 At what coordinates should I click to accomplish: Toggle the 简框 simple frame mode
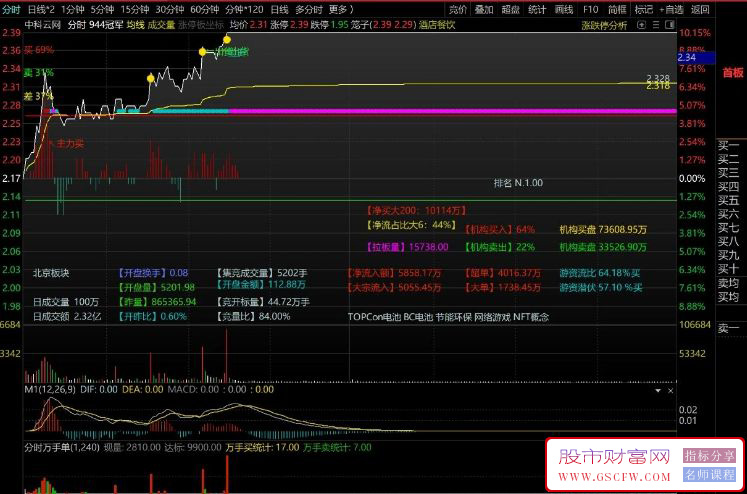click(617, 10)
